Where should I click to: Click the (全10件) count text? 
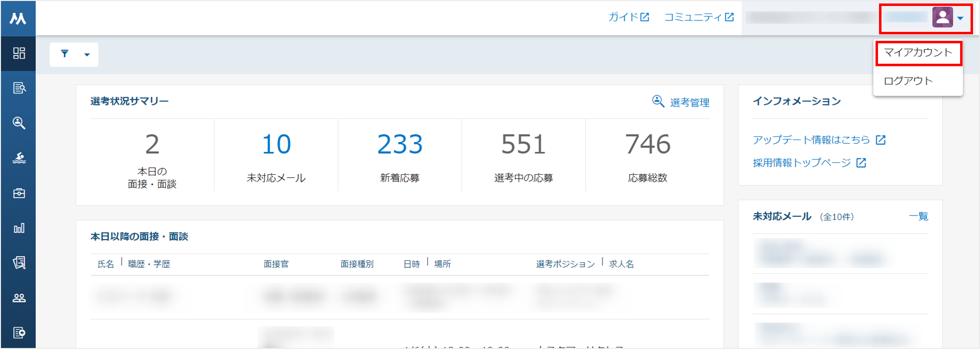837,217
